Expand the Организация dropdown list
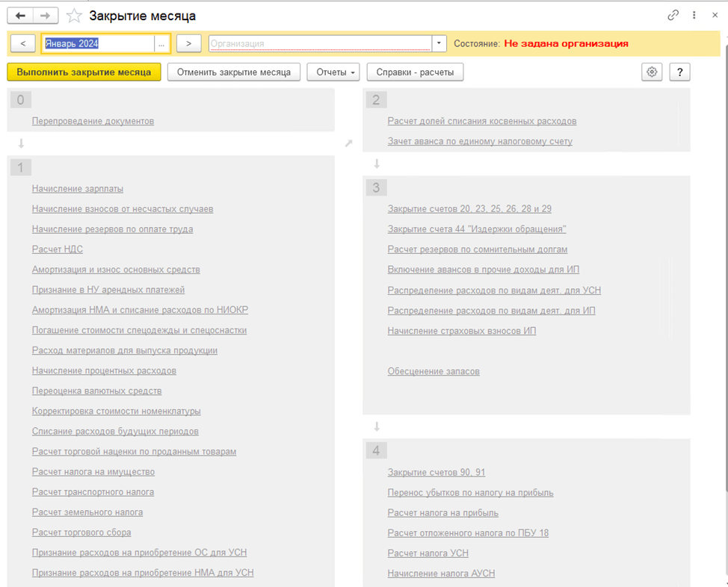 [439, 43]
